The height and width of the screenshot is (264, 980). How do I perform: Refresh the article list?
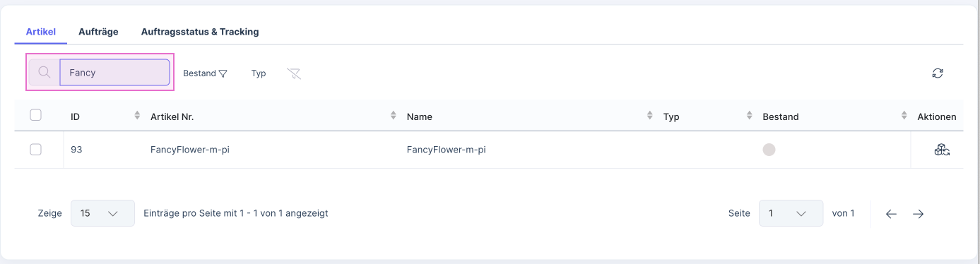pyautogui.click(x=938, y=73)
